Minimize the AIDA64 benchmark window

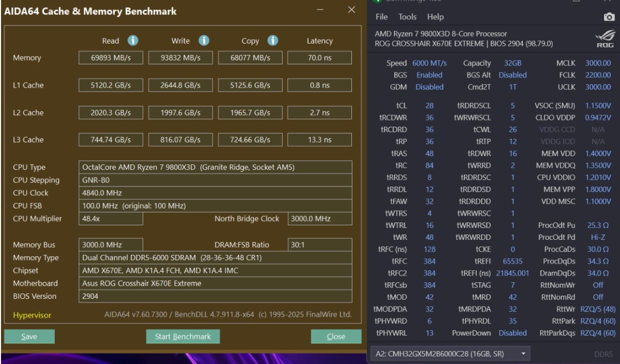click(321, 11)
